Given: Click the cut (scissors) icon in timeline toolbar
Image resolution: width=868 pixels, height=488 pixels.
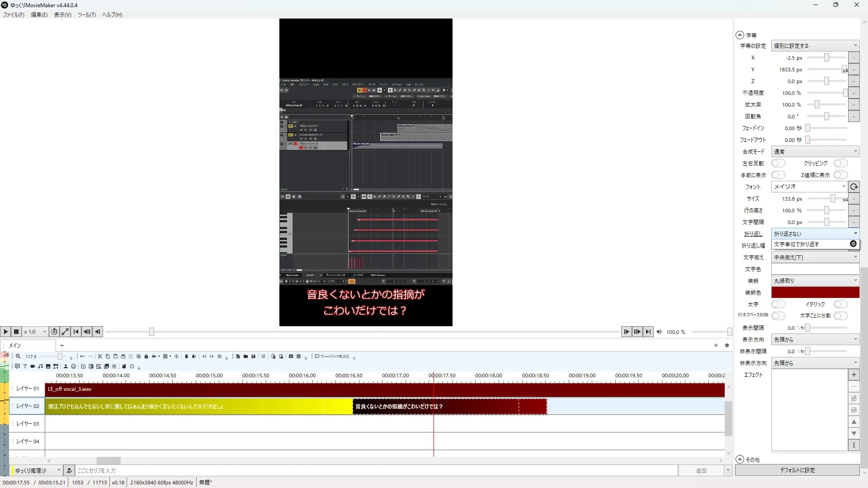Looking at the screenshot, I should 100,357.
